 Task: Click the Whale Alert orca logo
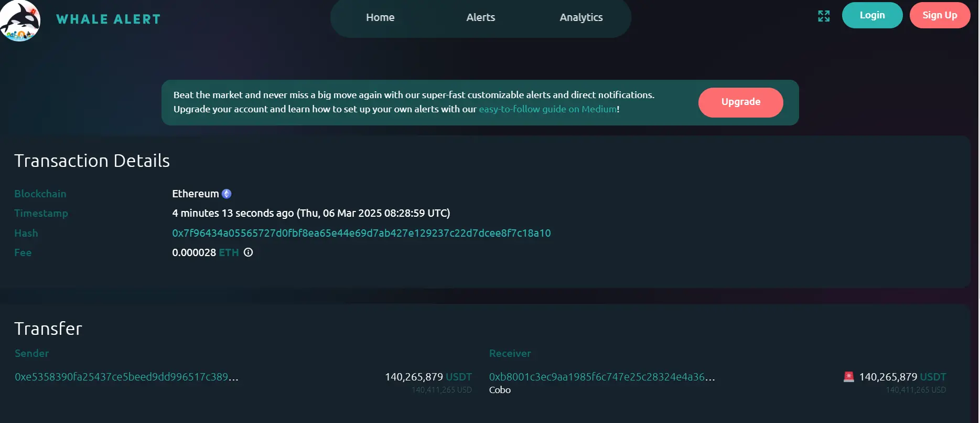[20, 20]
